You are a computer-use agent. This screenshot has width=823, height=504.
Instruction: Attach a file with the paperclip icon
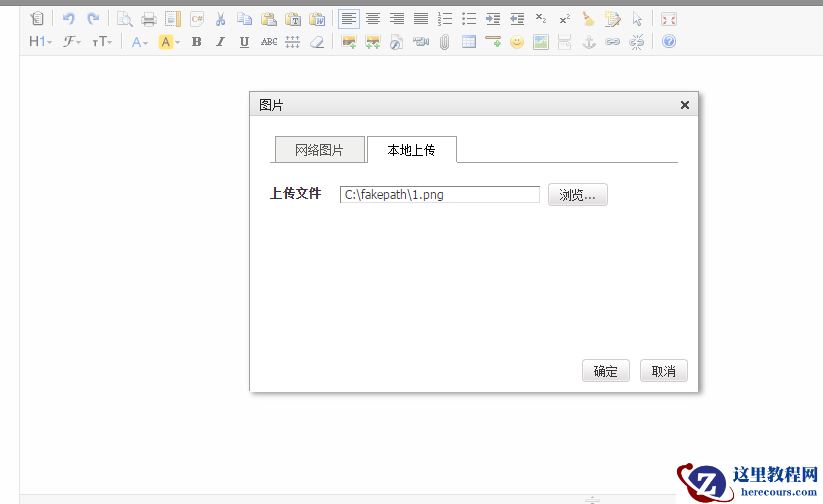click(445, 41)
